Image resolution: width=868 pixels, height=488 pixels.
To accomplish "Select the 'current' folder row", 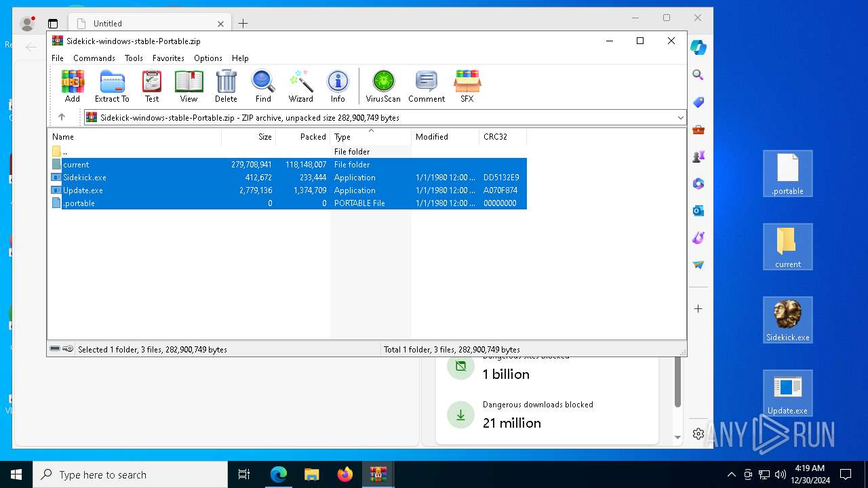I will click(x=288, y=165).
